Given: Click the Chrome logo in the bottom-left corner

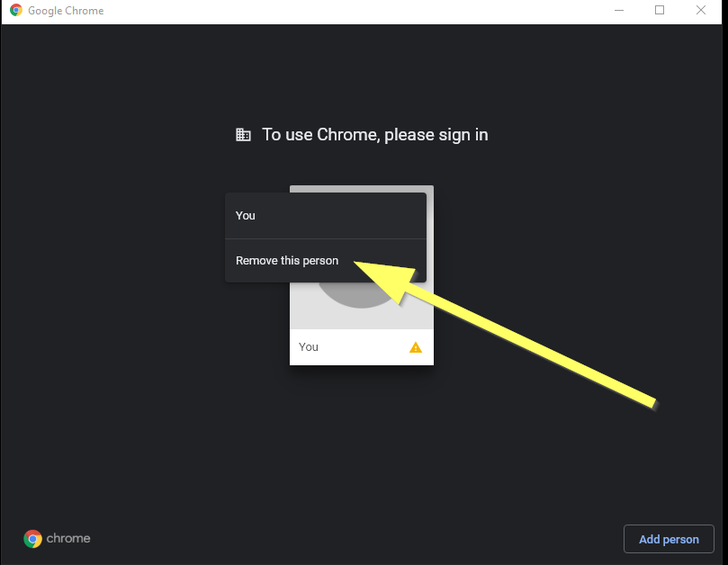Looking at the screenshot, I should 32,539.
